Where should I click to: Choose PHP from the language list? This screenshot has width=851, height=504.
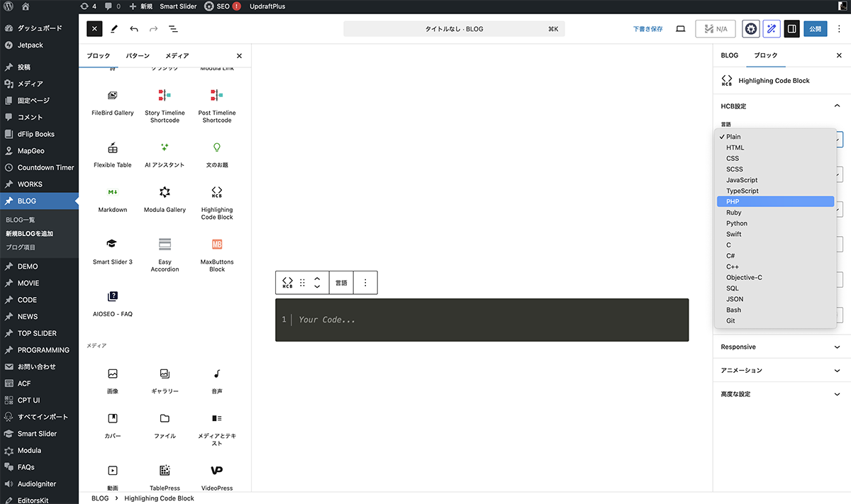click(774, 202)
